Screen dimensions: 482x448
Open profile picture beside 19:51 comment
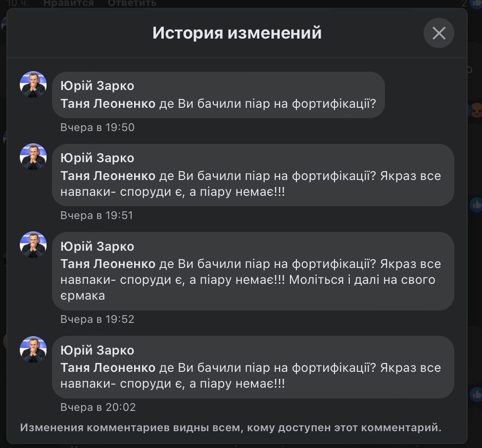[x=33, y=157]
